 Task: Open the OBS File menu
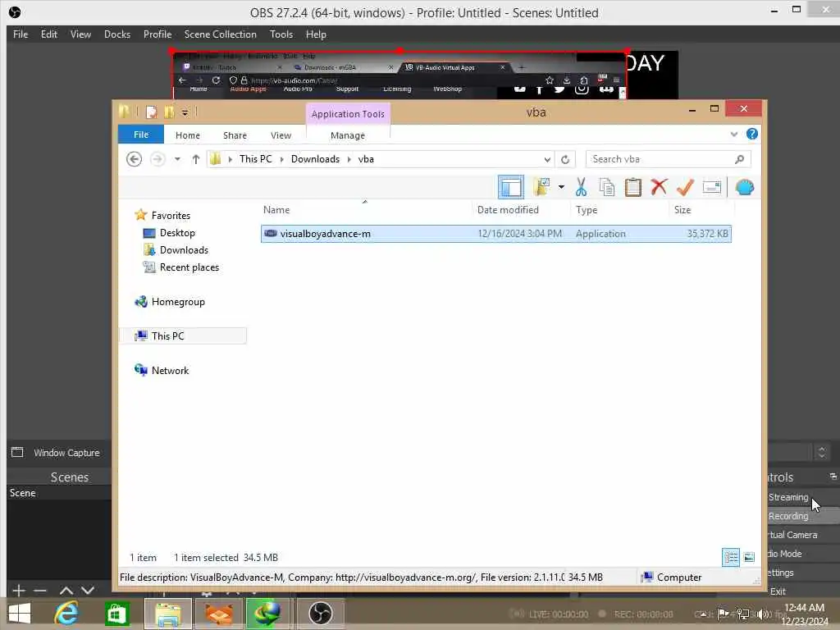click(21, 34)
